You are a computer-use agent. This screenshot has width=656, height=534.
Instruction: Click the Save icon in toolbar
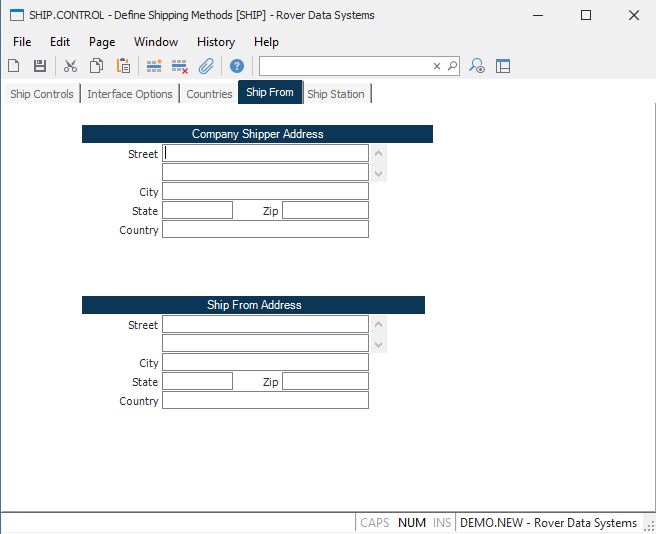(x=40, y=66)
